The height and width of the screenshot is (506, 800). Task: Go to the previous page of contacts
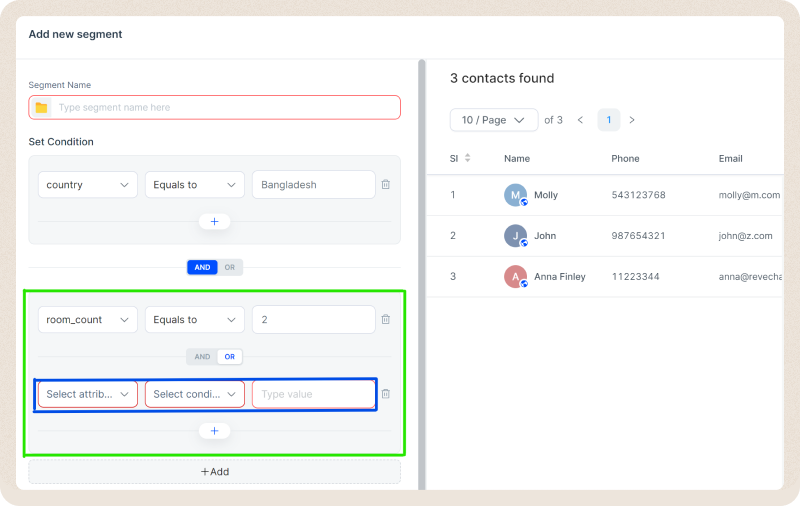(x=580, y=120)
